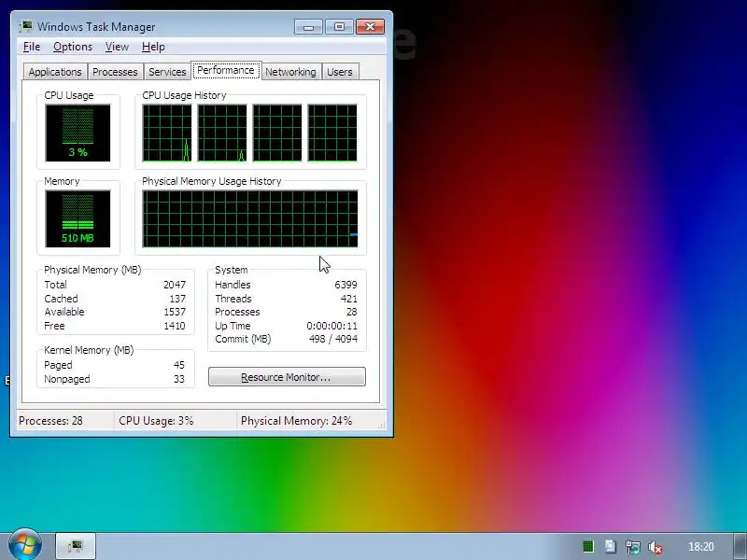747x560 pixels.
Task: Click window resize grip in status bar
Action: point(382,426)
